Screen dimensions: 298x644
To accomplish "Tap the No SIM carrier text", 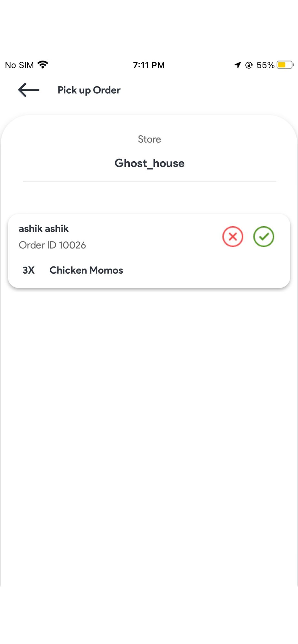I will [19, 65].
